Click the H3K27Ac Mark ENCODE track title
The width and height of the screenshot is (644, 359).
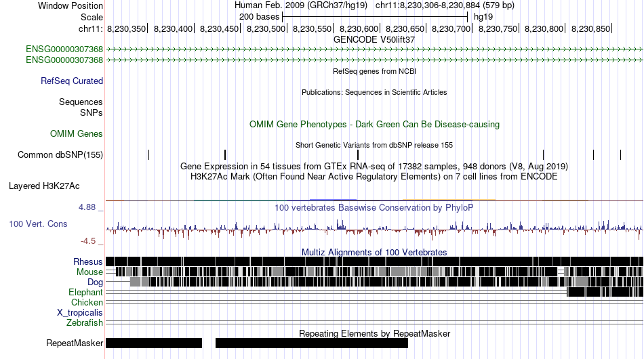(374, 176)
